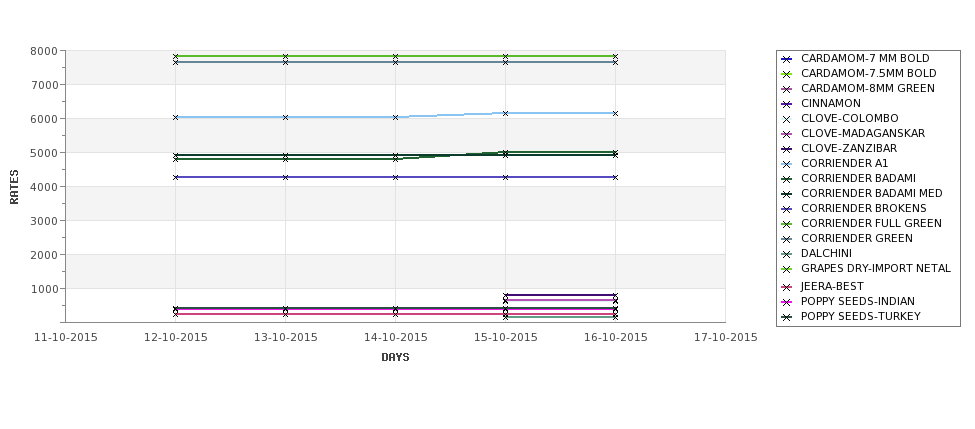Click the 8000 tick on RATES axis
Image resolution: width=975 pixels, height=429 pixels.
[x=44, y=51]
